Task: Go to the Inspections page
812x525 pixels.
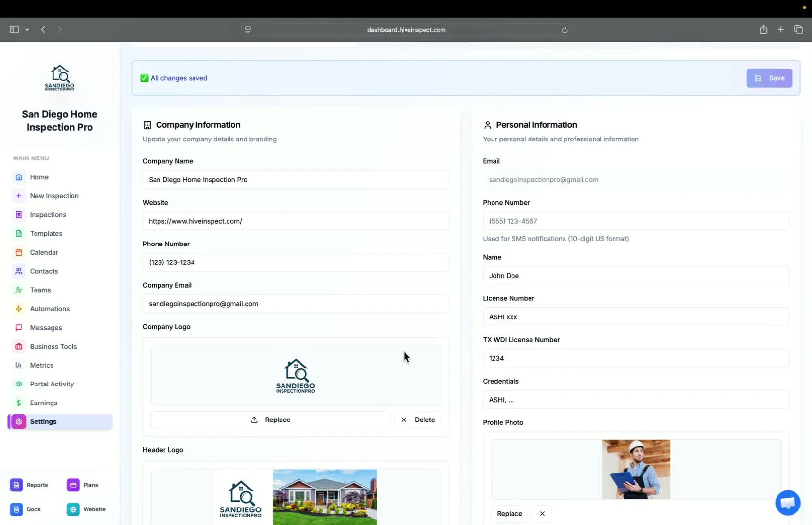Action: point(48,215)
